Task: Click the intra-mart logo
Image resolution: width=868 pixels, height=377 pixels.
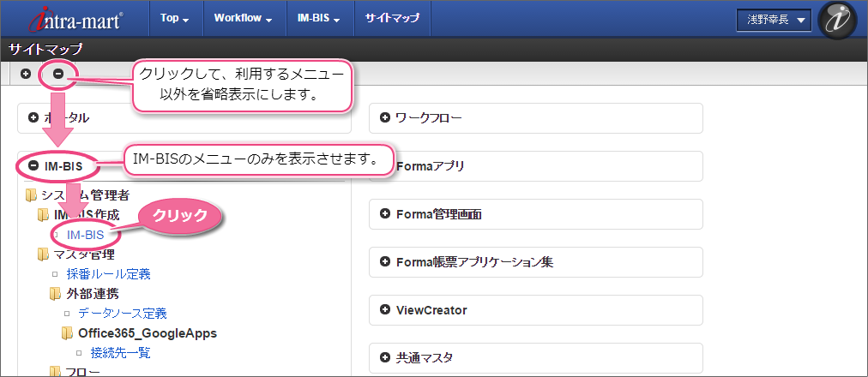Action: point(76,18)
